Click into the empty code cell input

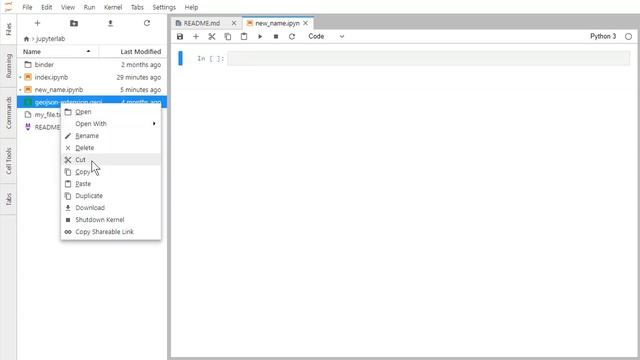pyautogui.click(x=429, y=58)
